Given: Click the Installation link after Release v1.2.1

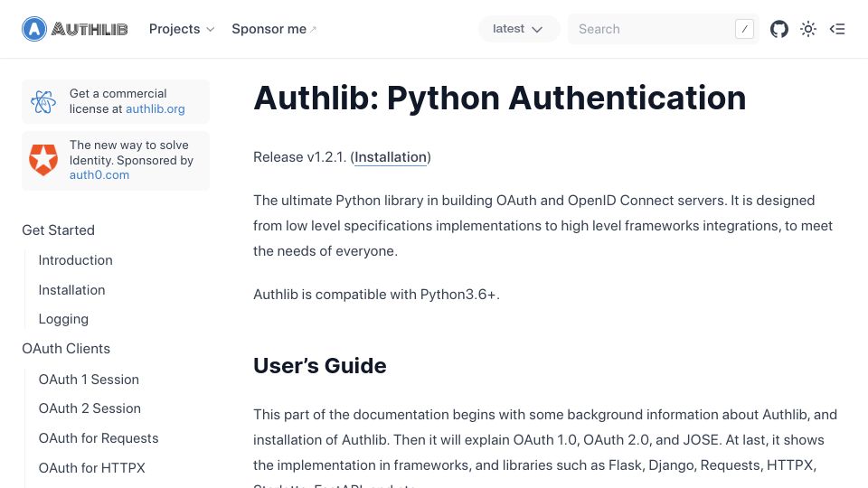Looking at the screenshot, I should (391, 157).
